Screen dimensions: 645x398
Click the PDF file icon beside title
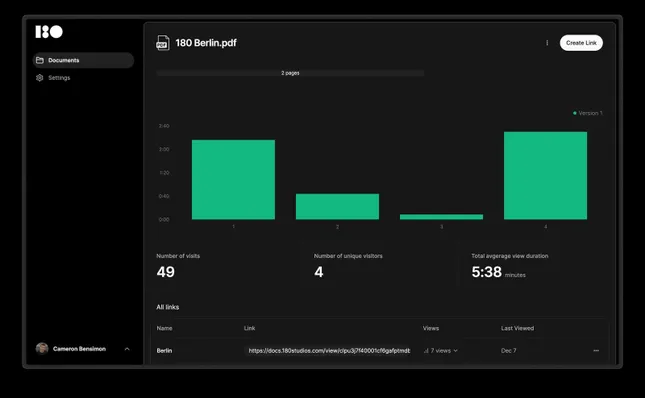tap(162, 43)
